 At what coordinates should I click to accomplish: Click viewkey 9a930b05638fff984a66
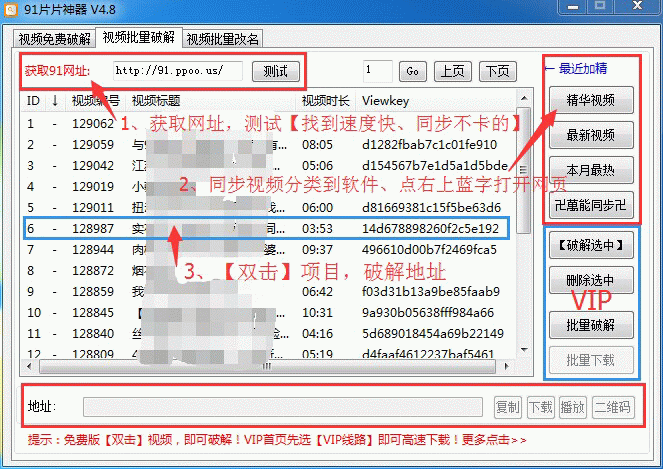pyautogui.click(x=428, y=313)
